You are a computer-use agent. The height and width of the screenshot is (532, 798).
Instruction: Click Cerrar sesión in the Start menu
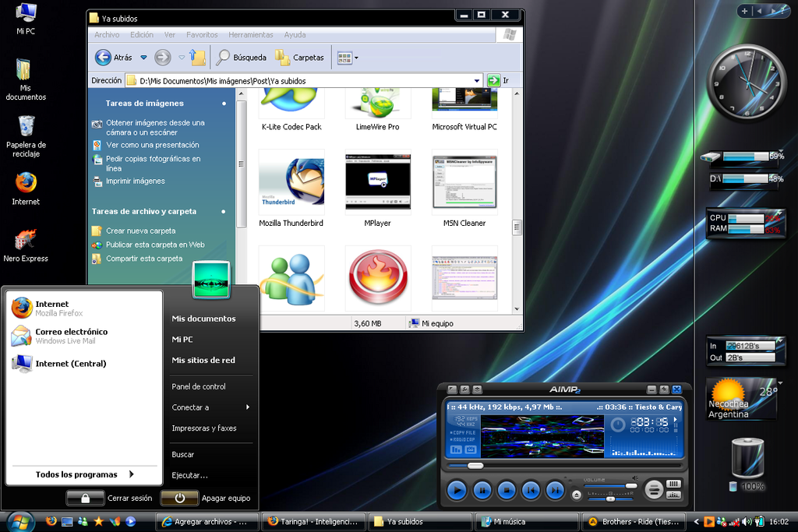coord(109,498)
